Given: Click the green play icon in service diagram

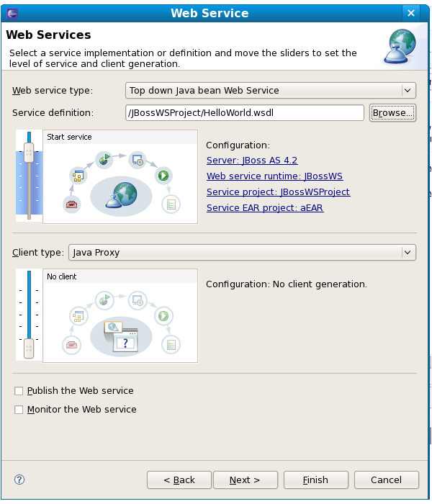Looking at the screenshot, I should click(163, 175).
